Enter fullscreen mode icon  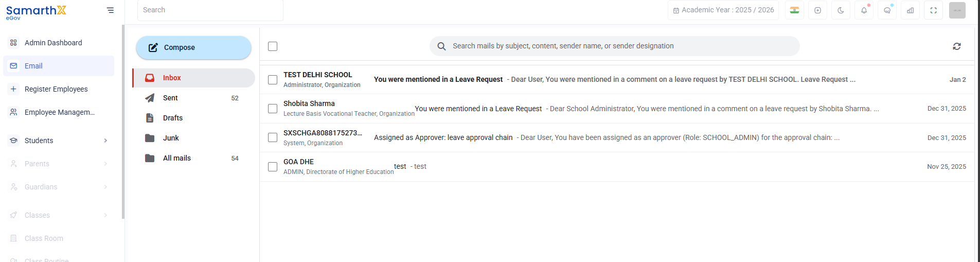[934, 10]
